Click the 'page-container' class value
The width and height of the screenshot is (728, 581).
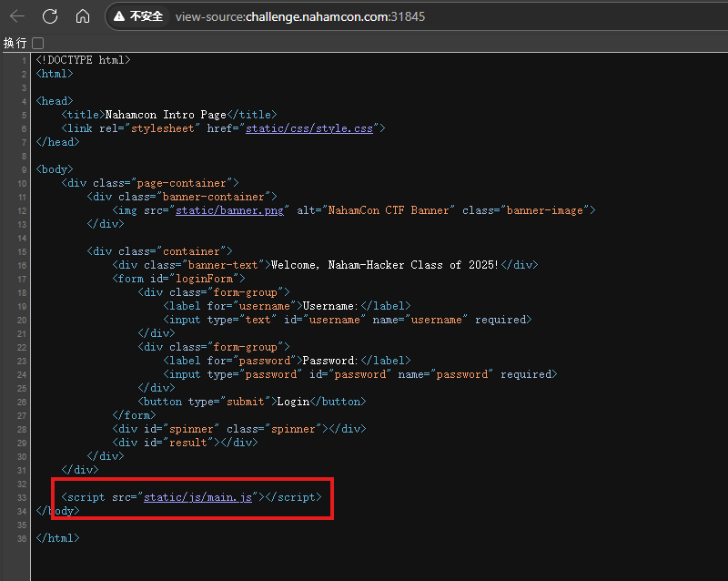(x=181, y=183)
